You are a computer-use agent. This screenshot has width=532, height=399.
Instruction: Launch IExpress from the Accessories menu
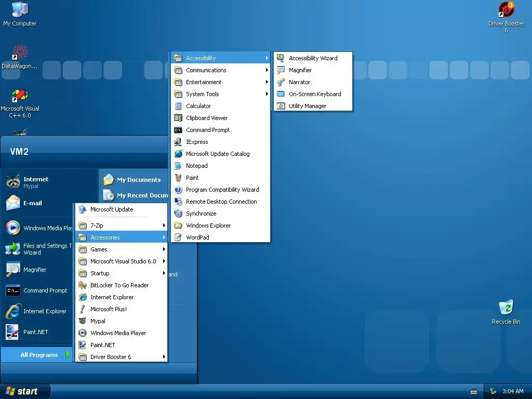click(221, 142)
